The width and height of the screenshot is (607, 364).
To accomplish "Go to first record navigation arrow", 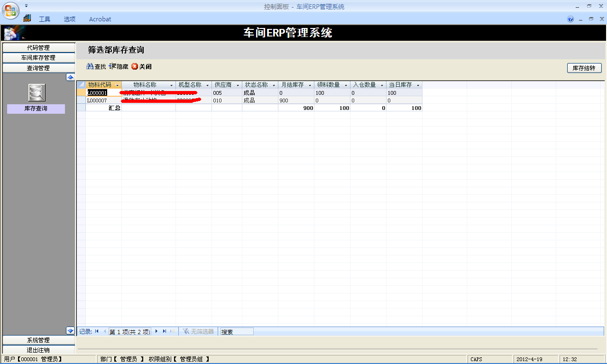I will [97, 331].
